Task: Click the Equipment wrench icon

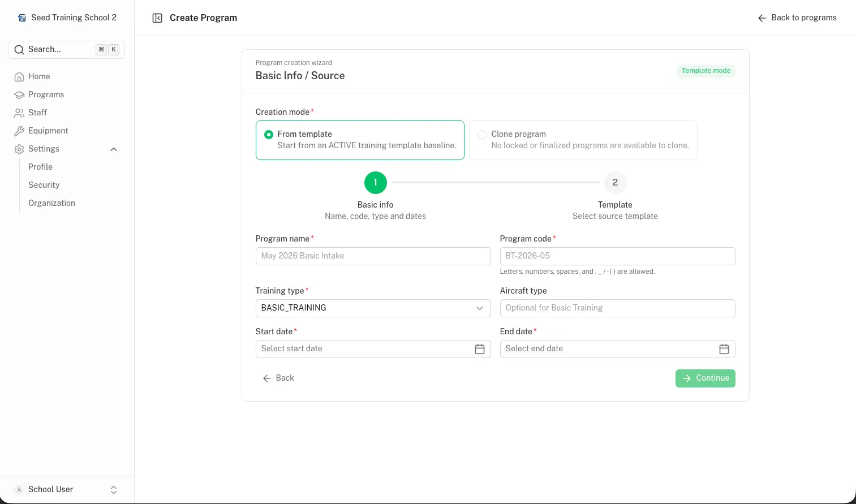Action: click(x=19, y=131)
